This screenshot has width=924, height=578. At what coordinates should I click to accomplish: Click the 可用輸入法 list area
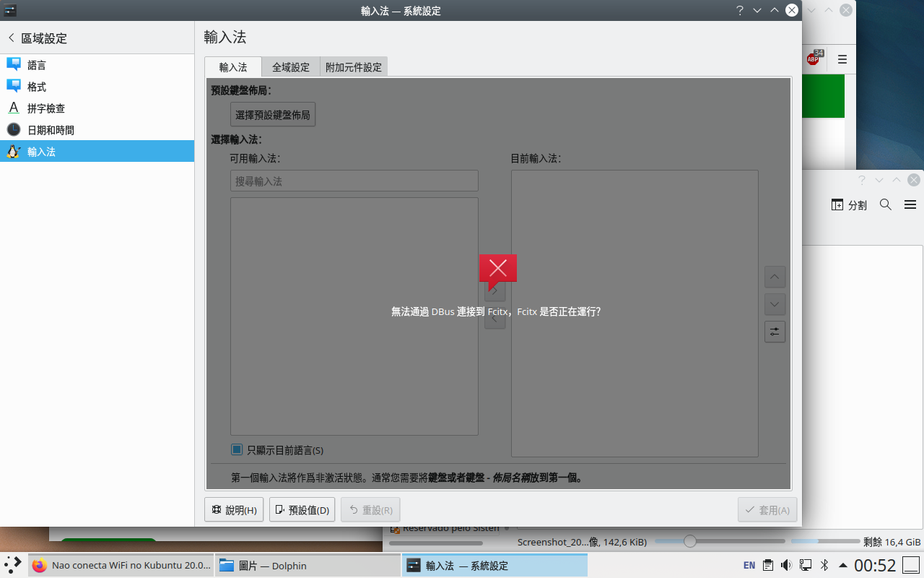point(354,316)
